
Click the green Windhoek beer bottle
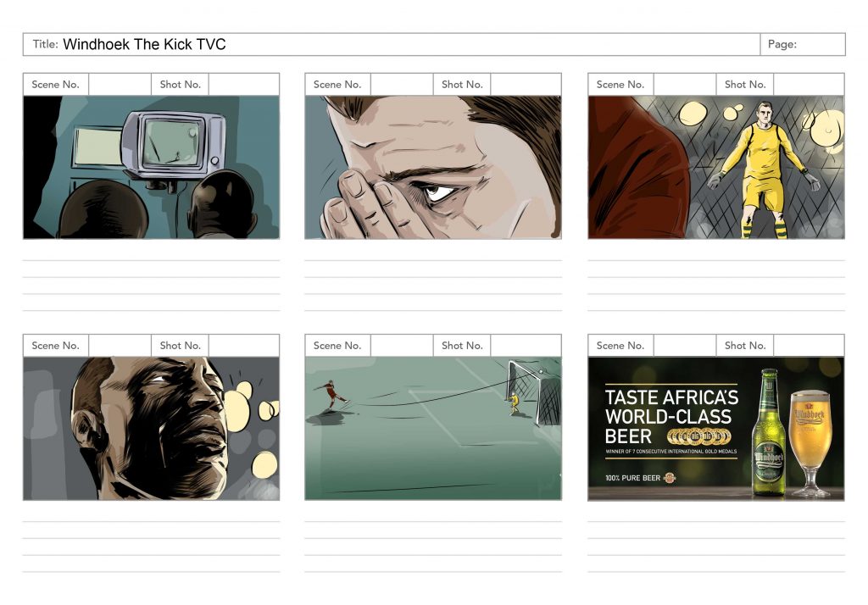pos(768,432)
